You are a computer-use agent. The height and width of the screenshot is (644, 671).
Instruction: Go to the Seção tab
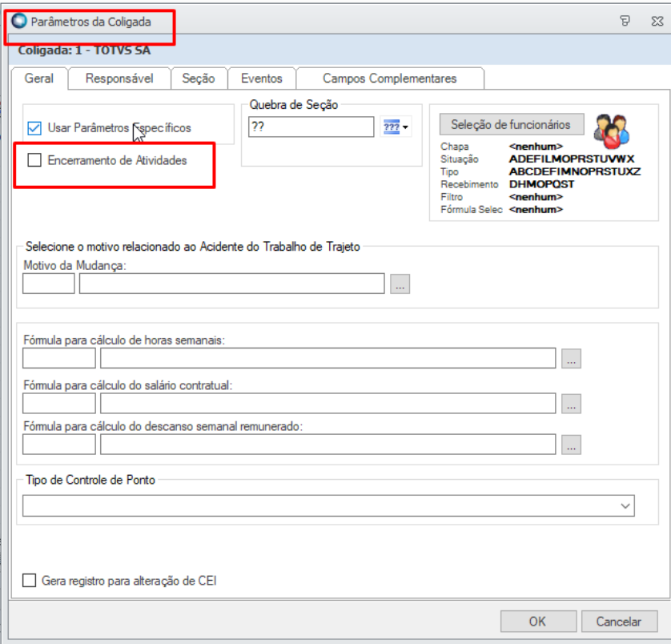pyautogui.click(x=199, y=78)
